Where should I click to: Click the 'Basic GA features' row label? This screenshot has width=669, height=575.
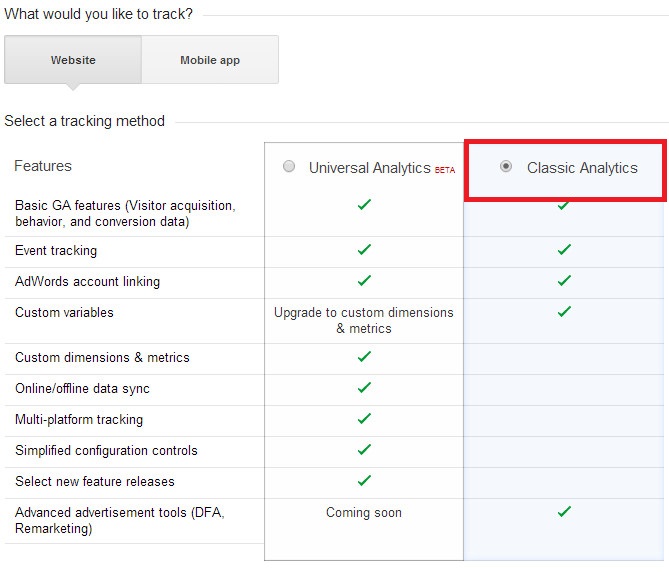click(125, 213)
